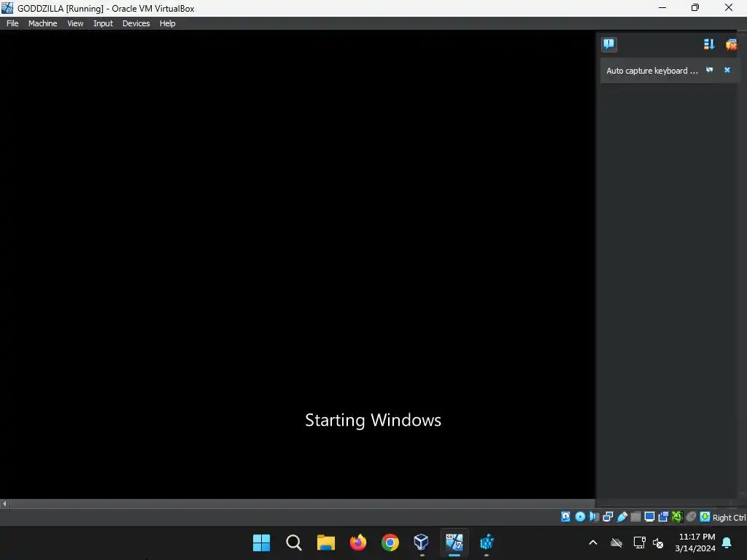747x560 pixels.
Task: Click the Auto capture keyboard notification text
Action: tap(651, 71)
